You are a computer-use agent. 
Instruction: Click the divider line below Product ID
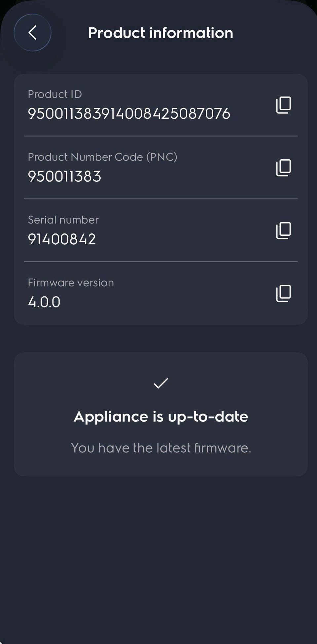click(161, 136)
